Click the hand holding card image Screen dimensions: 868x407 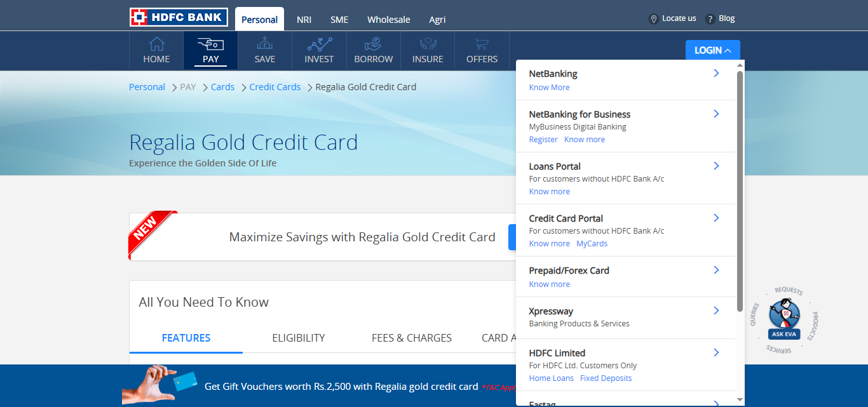160,384
